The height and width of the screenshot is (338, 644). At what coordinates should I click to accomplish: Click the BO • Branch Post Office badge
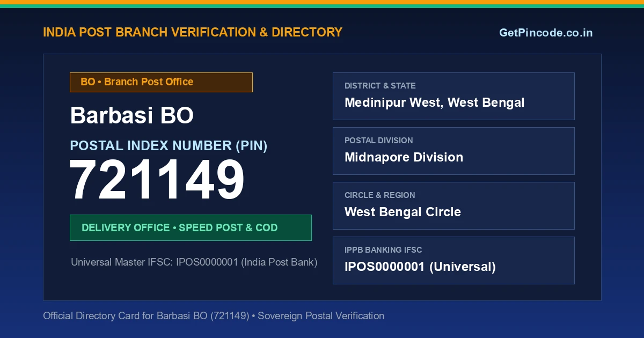161,82
